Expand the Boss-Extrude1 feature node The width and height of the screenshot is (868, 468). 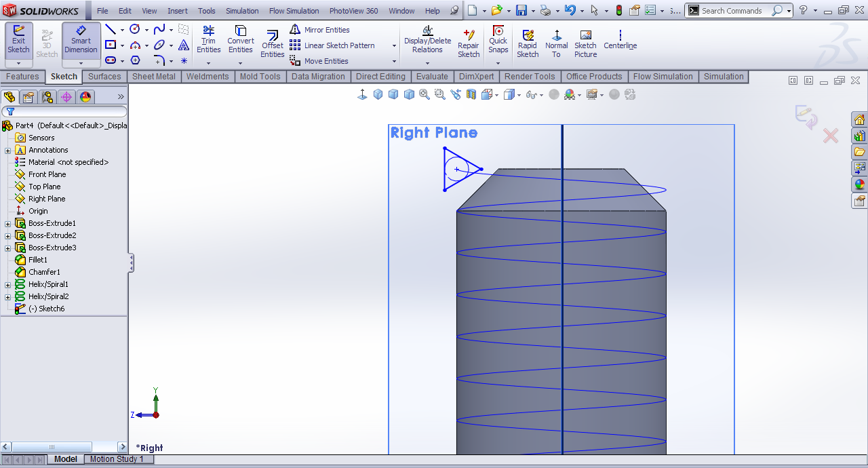click(8, 223)
